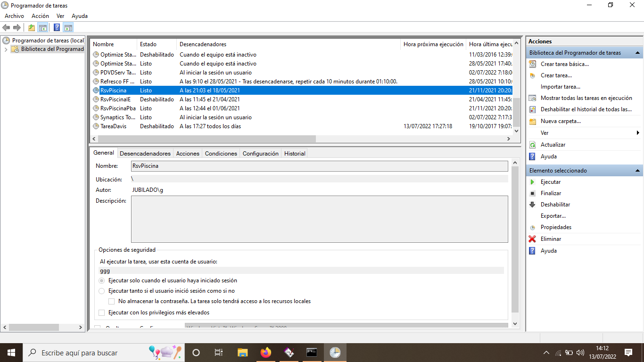Click the Mostrar todas las tareas en ejecución icon
Image resolution: width=644 pixels, height=362 pixels.
pos(532,98)
